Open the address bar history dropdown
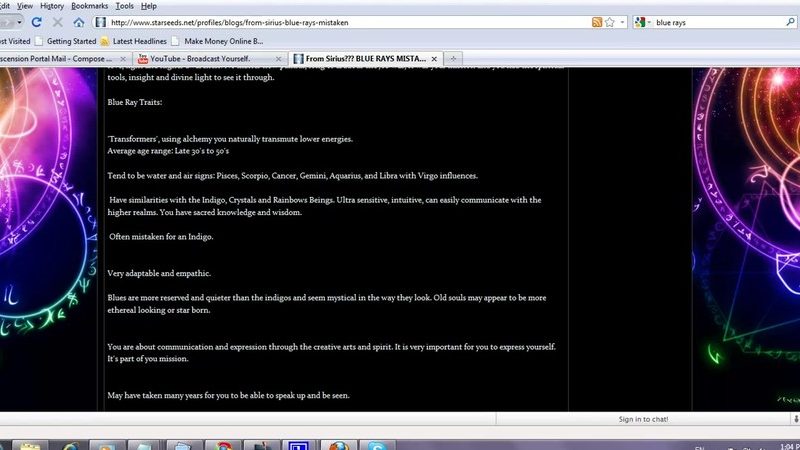Screen dimensions: 800x450 [x=624, y=22]
